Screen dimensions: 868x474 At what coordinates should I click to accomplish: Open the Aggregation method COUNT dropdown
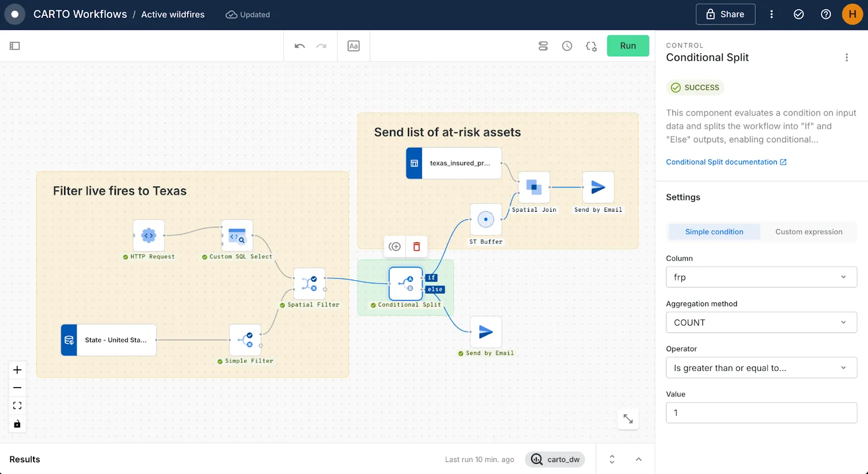[x=761, y=323]
